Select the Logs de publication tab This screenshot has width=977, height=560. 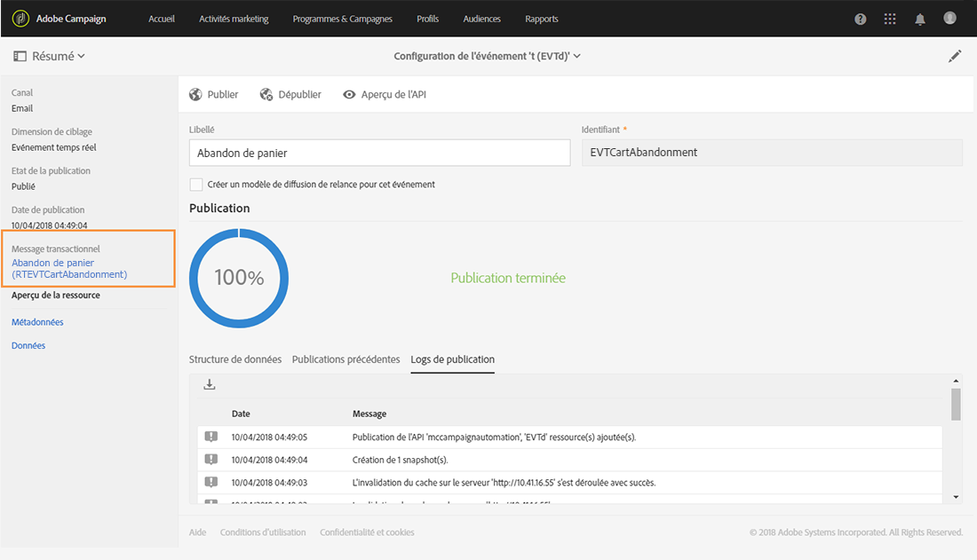[x=452, y=359]
